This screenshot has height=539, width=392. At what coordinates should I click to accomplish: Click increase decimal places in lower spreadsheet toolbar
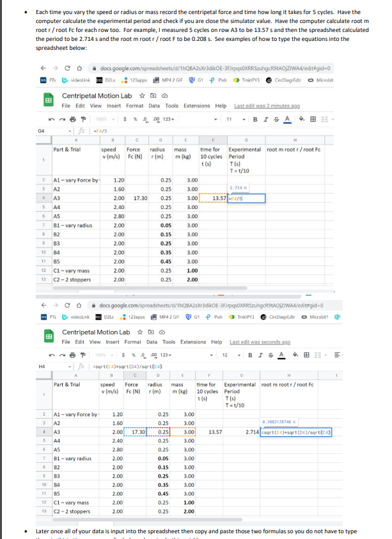click(x=154, y=355)
